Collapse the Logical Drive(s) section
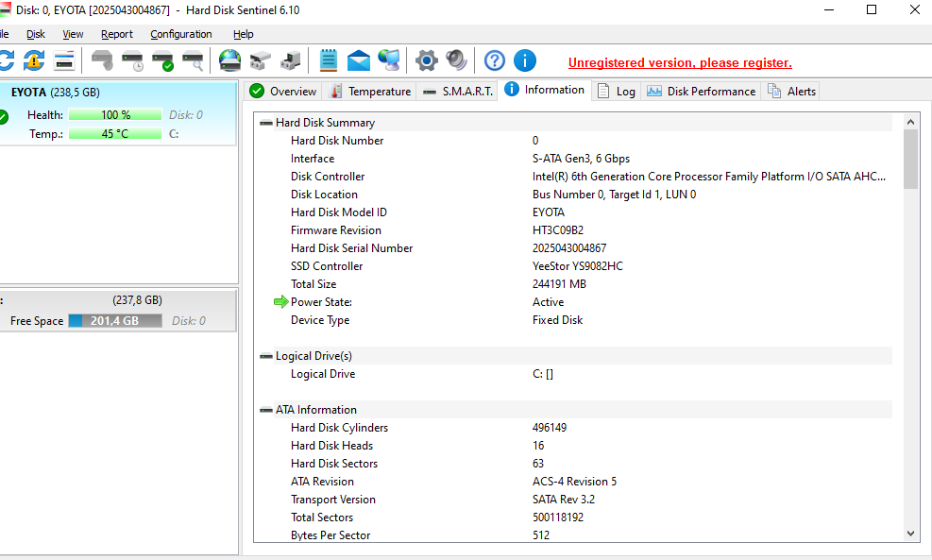 point(267,356)
